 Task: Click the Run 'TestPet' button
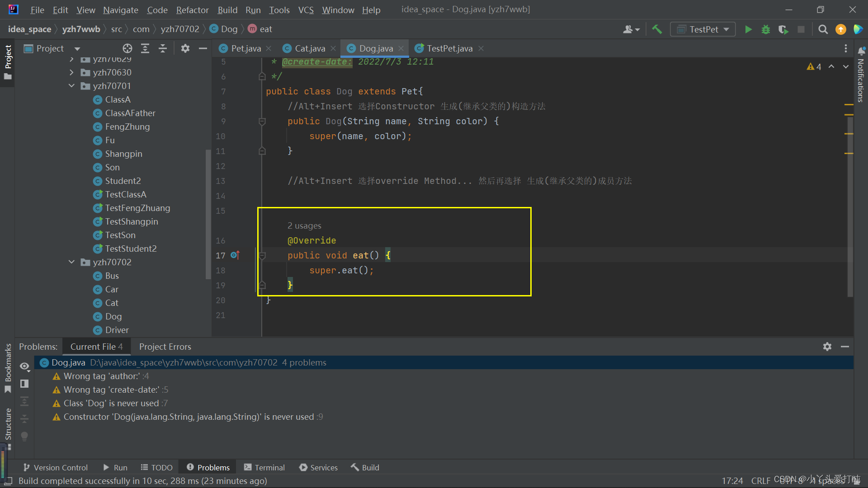click(x=748, y=28)
